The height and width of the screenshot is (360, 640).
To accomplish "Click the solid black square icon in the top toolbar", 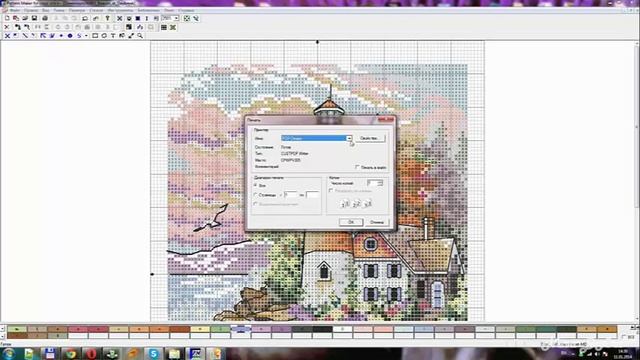I will (x=138, y=18).
